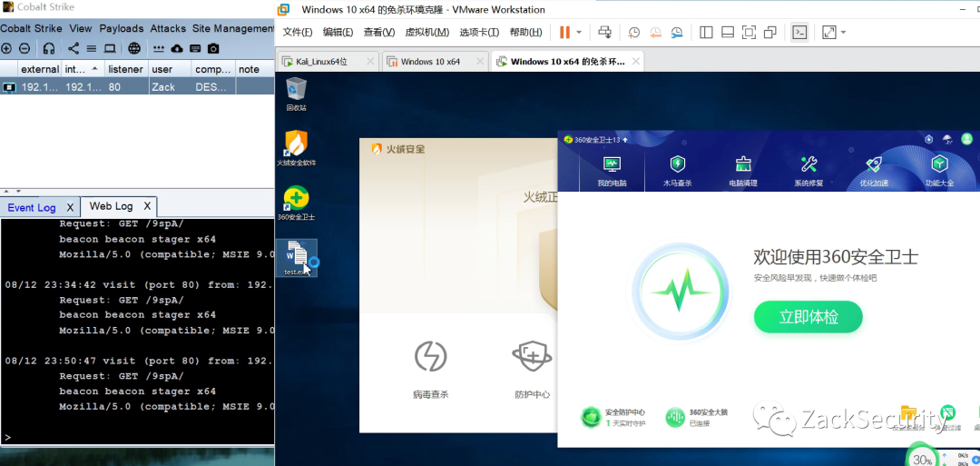Open the stretch guest display icon
Screen dimensions: 980x466
tap(828, 33)
